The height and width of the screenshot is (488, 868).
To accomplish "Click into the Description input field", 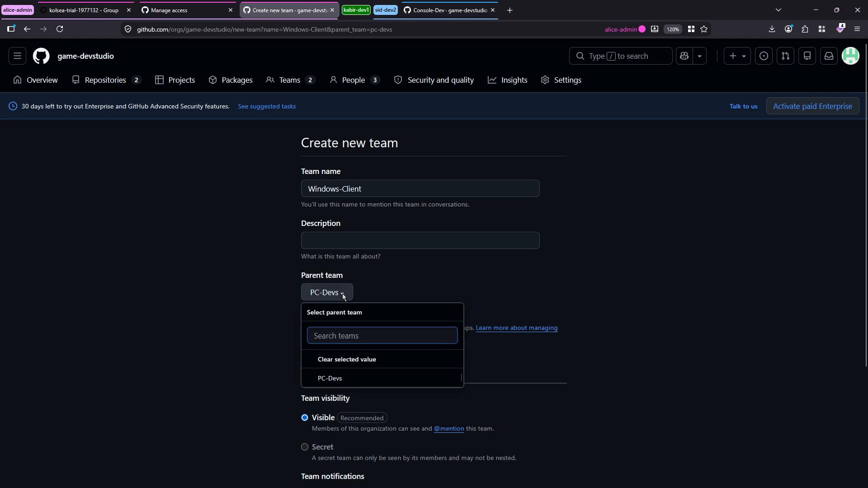I will coord(420,240).
